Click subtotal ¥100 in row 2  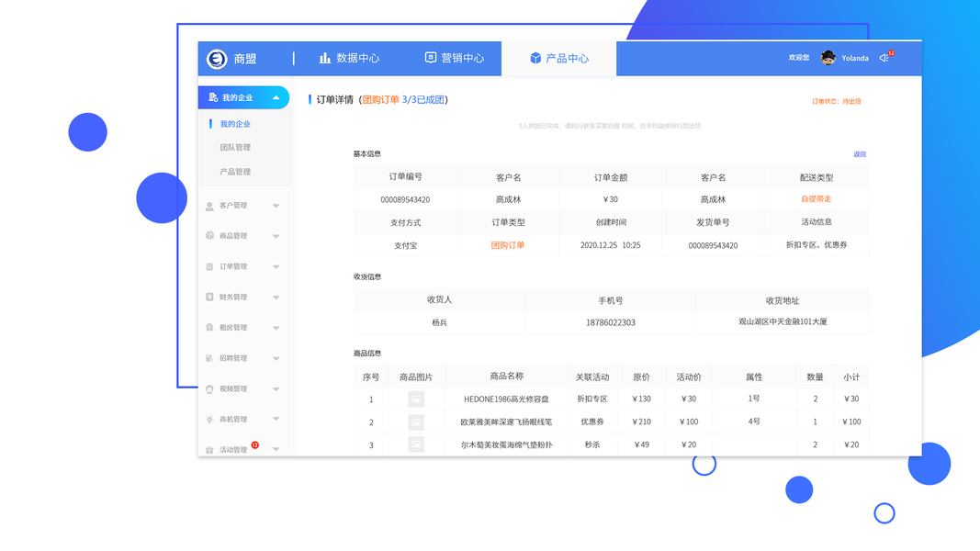coord(851,422)
